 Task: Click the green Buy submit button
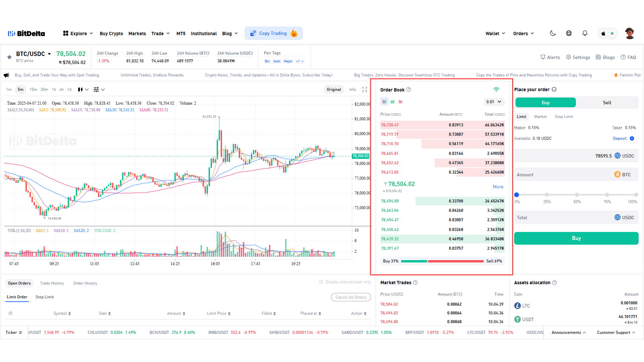576,238
